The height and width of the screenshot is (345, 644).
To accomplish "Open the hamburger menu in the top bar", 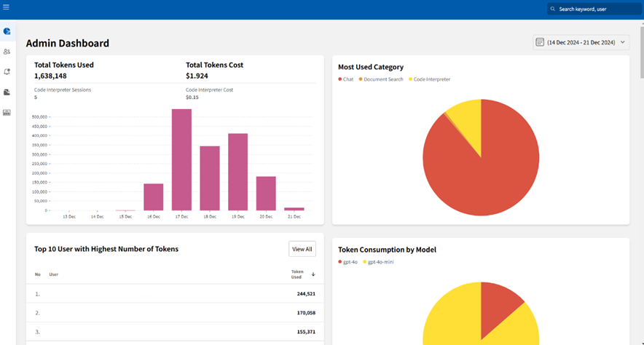I will pyautogui.click(x=6, y=7).
